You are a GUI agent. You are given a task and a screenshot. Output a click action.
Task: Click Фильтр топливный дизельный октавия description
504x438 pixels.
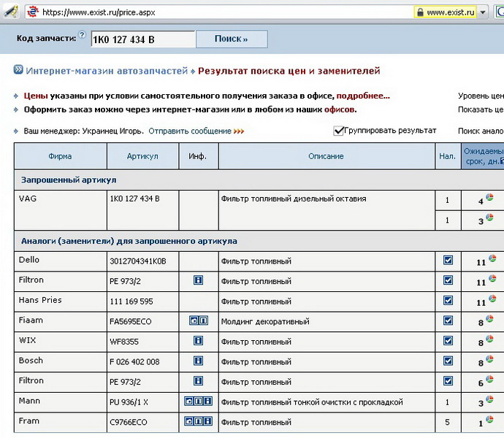click(x=294, y=199)
